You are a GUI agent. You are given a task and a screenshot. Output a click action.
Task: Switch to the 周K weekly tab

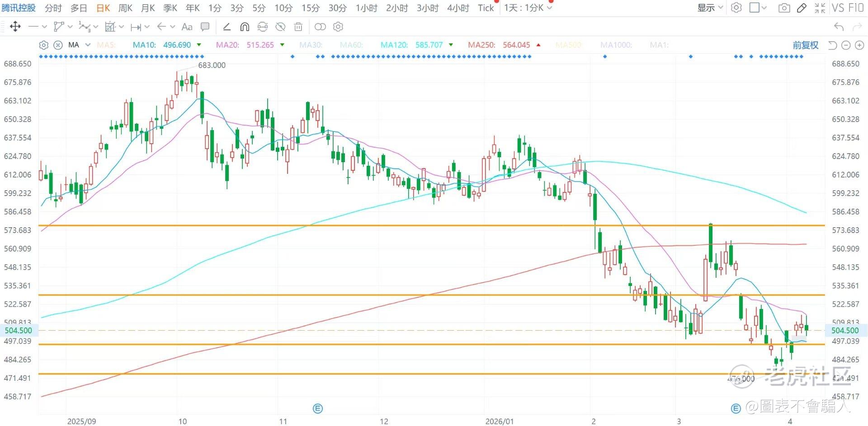pyautogui.click(x=125, y=8)
